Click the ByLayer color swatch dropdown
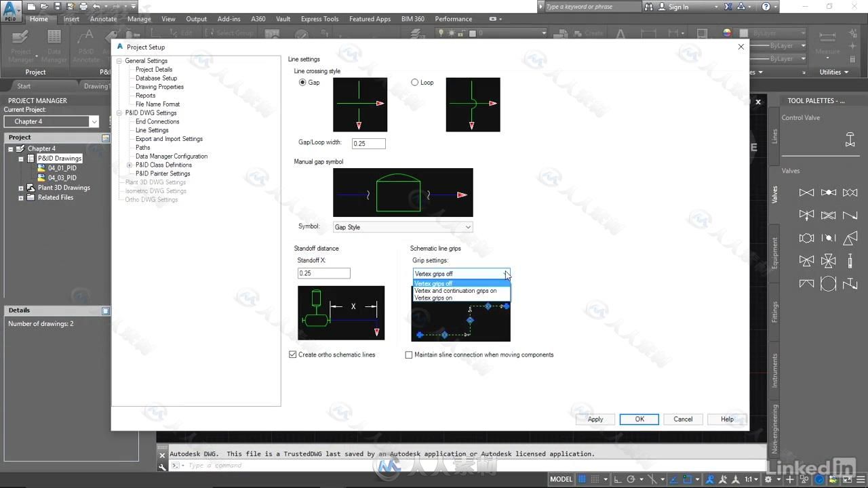The width and height of the screenshot is (868, 488). [x=772, y=33]
